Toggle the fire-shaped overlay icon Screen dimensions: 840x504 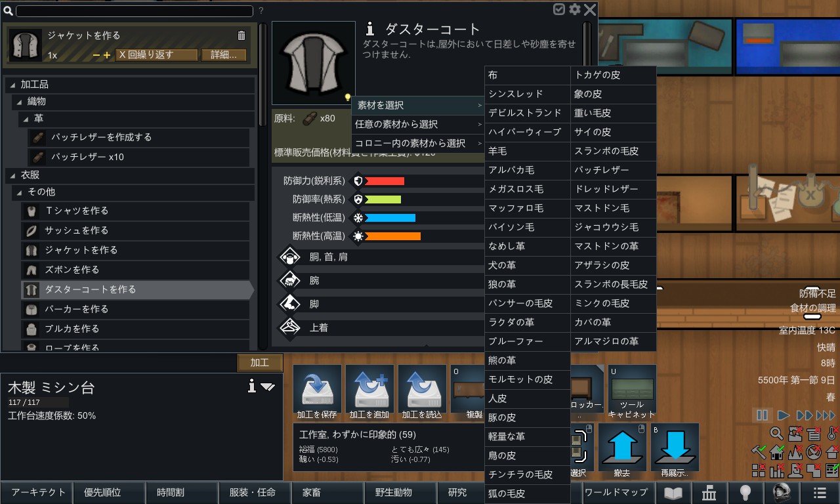(795, 451)
